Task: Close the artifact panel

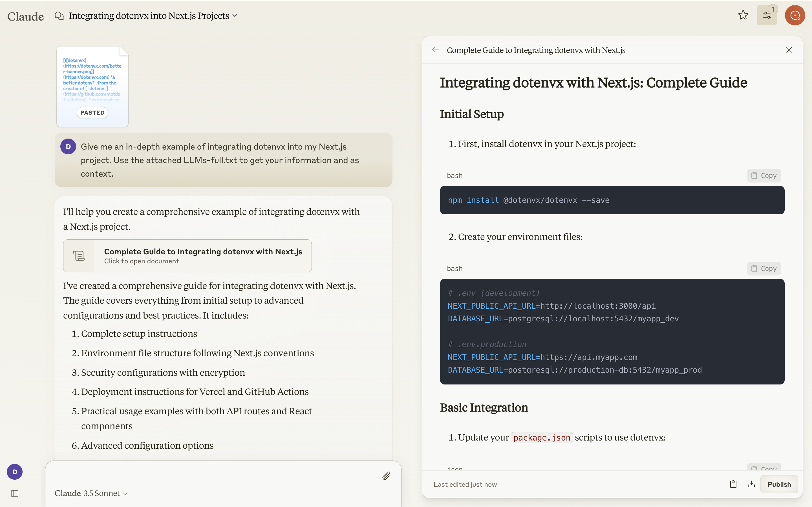Action: click(x=789, y=50)
